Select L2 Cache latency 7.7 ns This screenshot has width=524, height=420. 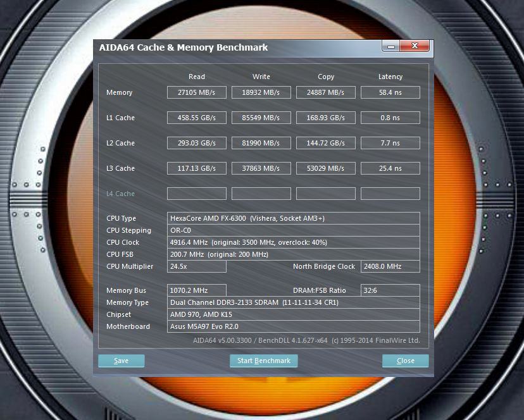pyautogui.click(x=390, y=143)
